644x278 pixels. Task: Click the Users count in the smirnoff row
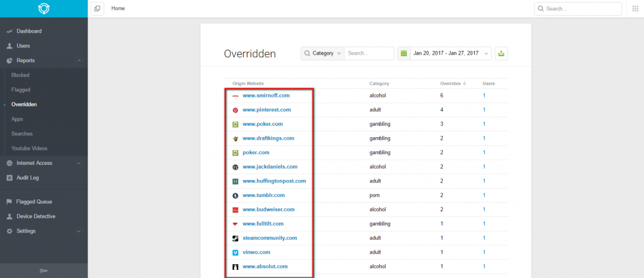coord(484,96)
